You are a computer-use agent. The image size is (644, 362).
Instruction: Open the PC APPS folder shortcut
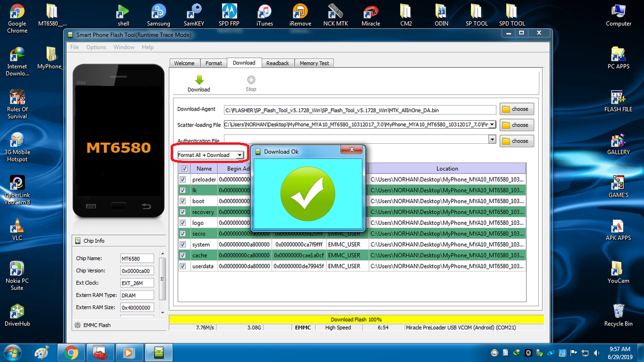pos(618,58)
